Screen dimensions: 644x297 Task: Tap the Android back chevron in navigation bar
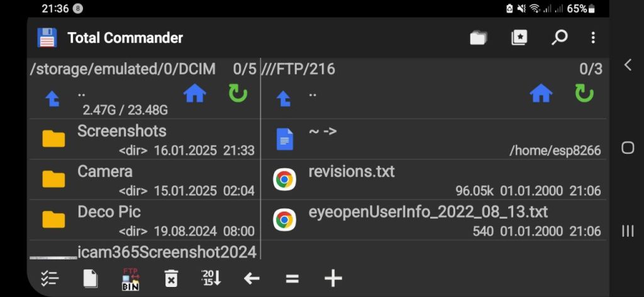click(627, 65)
